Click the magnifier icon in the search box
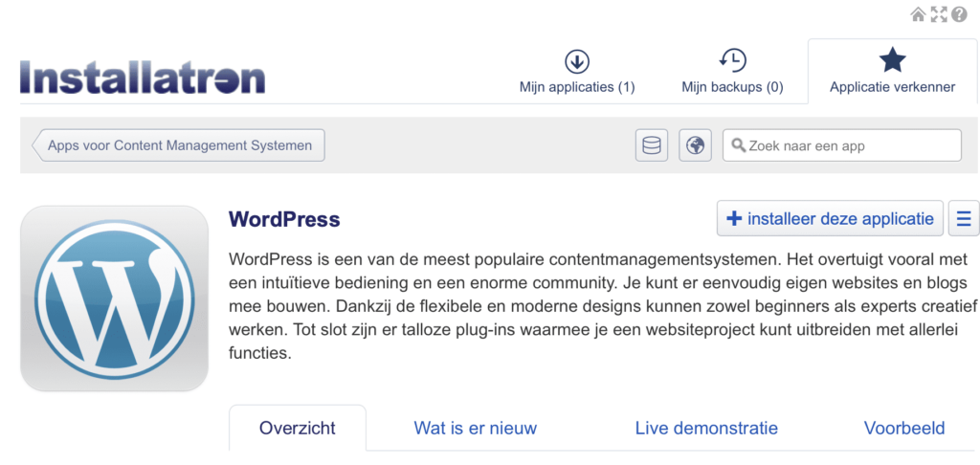This screenshot has width=980, height=465. [738, 145]
